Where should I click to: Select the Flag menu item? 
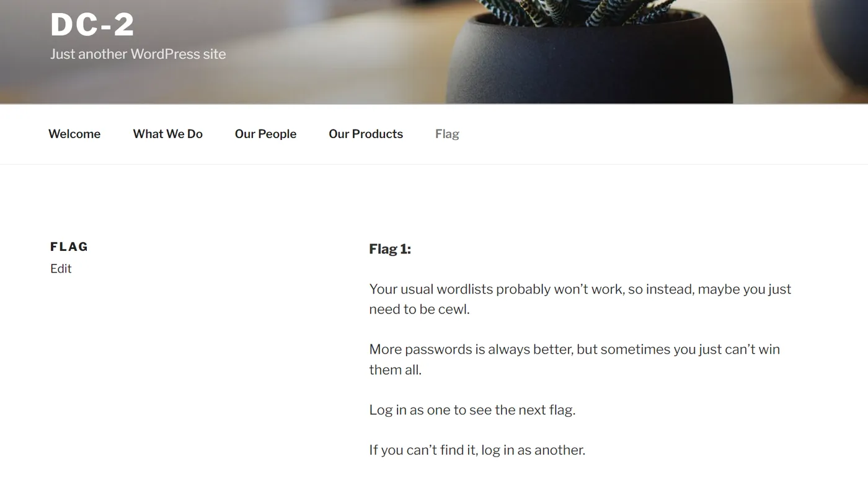[447, 134]
